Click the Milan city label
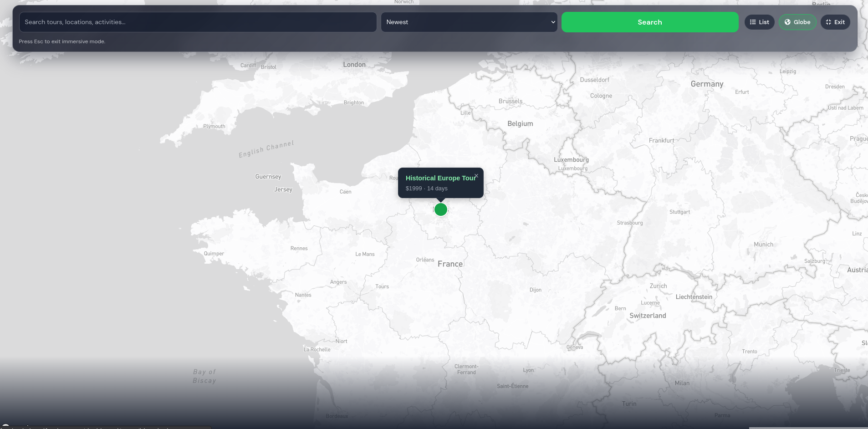 pyautogui.click(x=682, y=383)
